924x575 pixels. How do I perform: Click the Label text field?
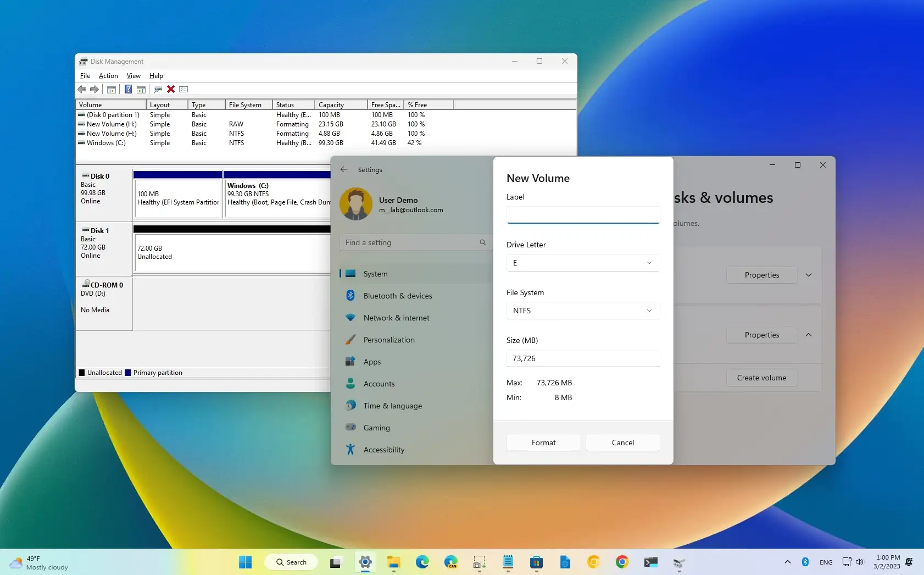pyautogui.click(x=582, y=214)
